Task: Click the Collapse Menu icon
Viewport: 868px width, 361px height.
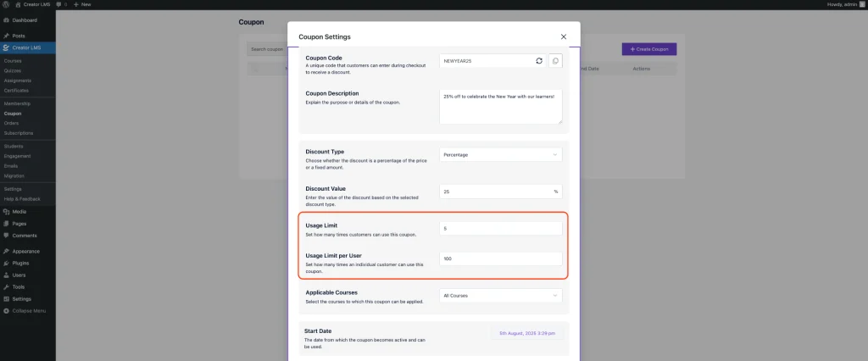Action: point(6,311)
